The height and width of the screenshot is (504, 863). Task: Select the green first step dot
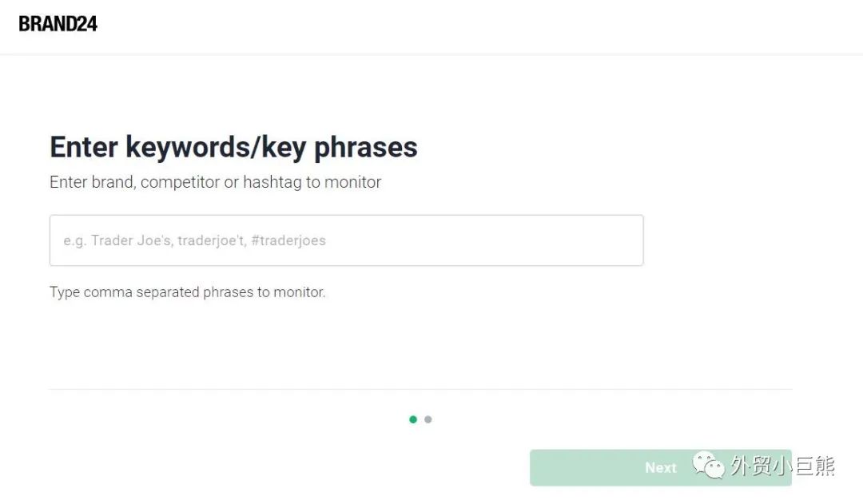point(413,419)
